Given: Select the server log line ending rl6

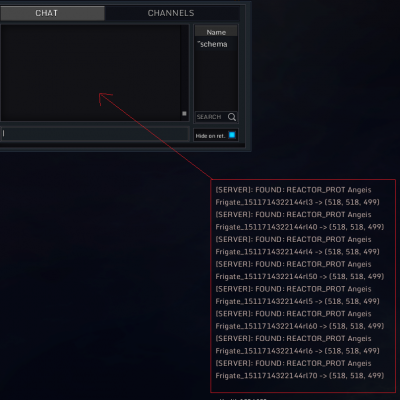Looking at the screenshot, I should 297,345.
